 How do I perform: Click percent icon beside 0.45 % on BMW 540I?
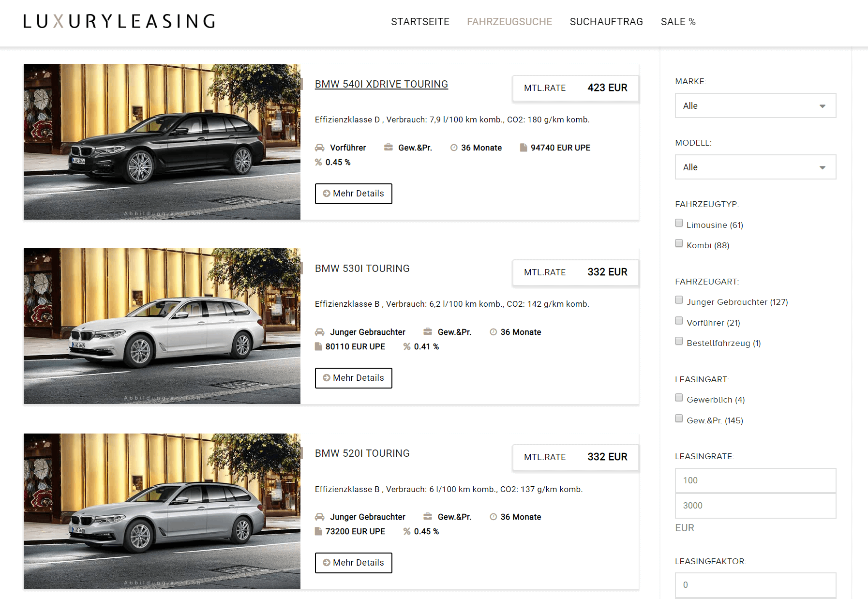click(x=318, y=162)
